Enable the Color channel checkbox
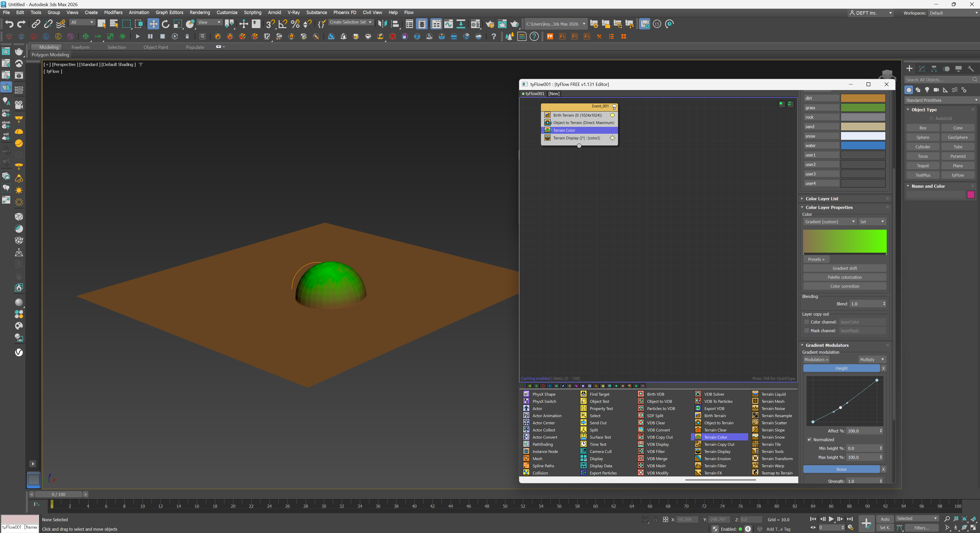 pyautogui.click(x=806, y=322)
